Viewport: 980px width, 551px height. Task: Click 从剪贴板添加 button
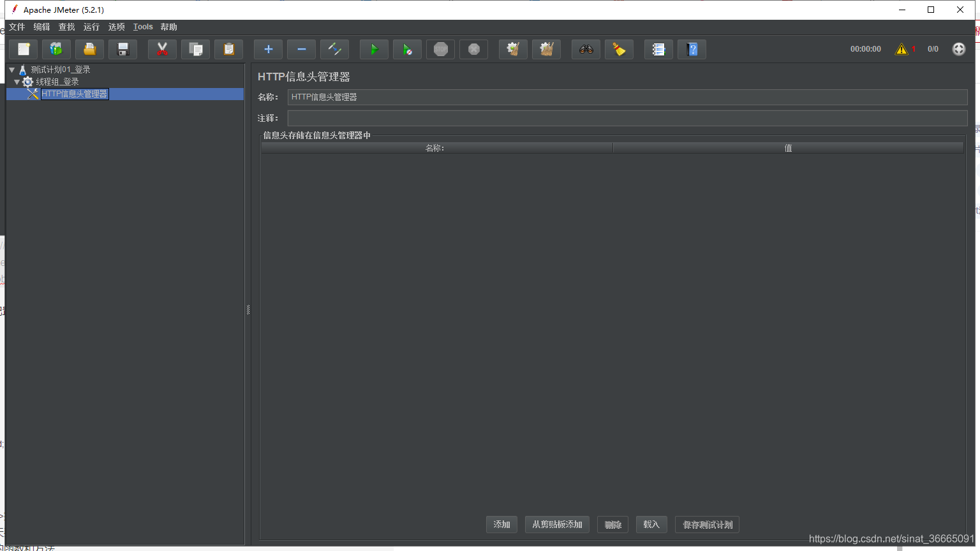(557, 524)
